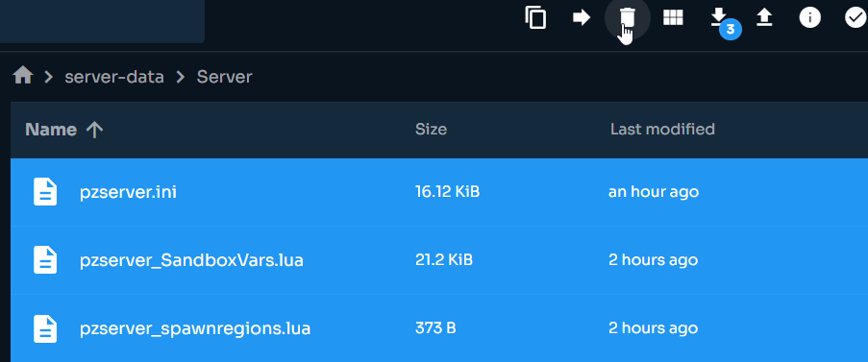Click the pzserver.ini file icon
Viewport: 868px width, 362px height.
(x=45, y=192)
